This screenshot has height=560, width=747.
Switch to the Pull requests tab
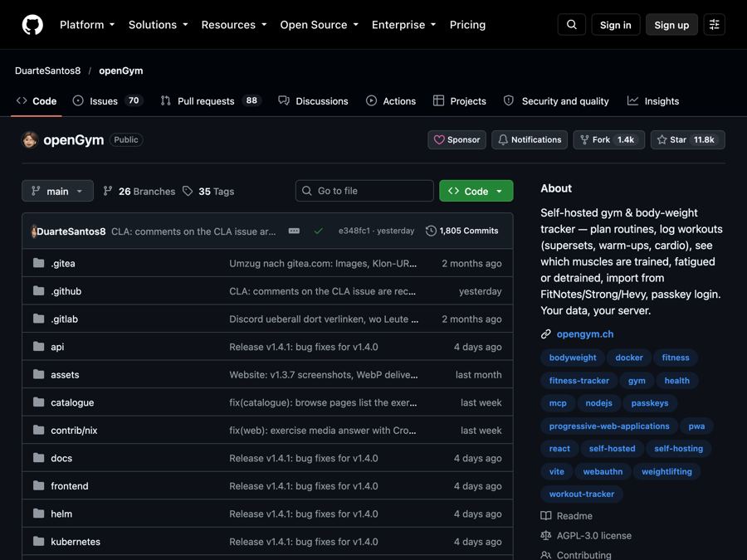211,101
